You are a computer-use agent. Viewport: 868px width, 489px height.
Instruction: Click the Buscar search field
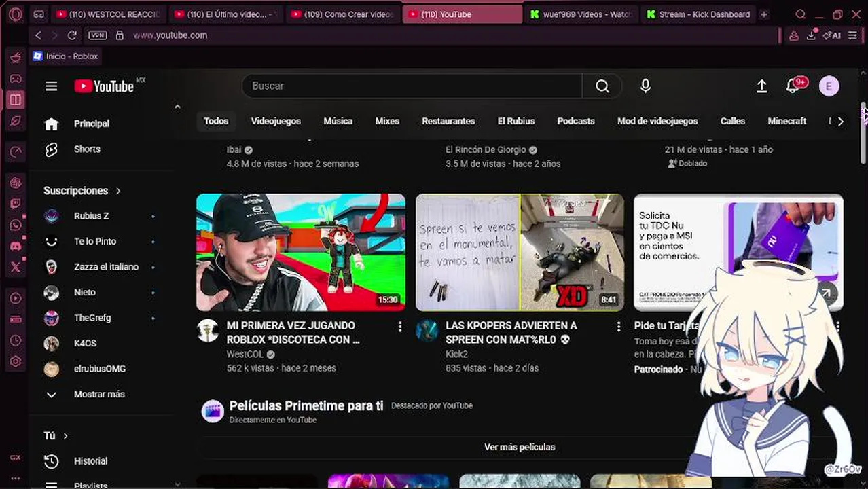[x=412, y=86]
